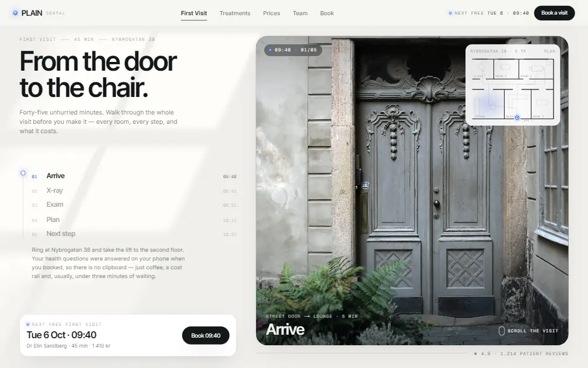Select step 01 Arrive in the visit list
The height and width of the screenshot is (368, 588).
coord(134,176)
